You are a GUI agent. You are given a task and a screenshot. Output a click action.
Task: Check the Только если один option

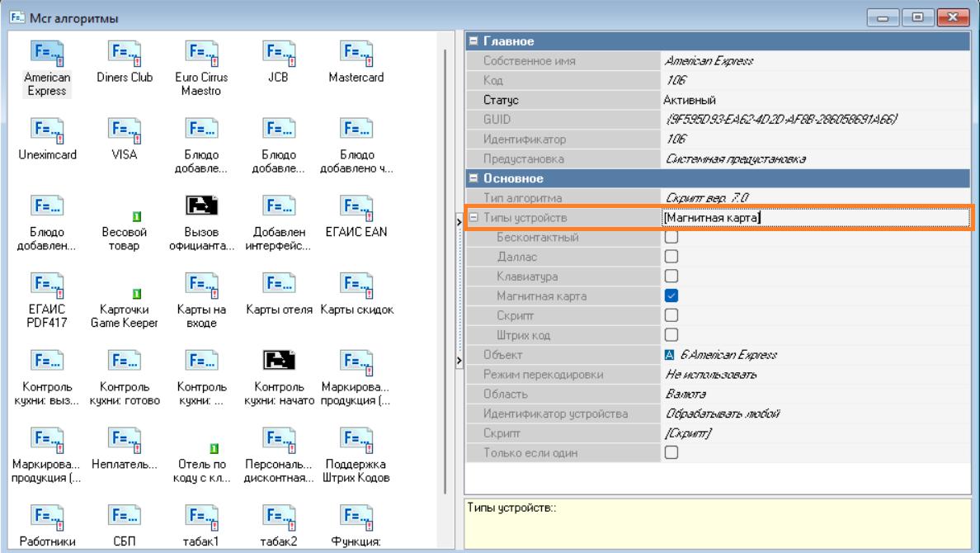coord(671,453)
